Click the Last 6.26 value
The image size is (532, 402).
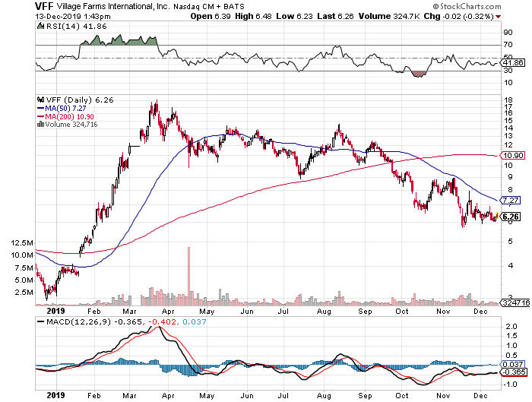[x=335, y=16]
